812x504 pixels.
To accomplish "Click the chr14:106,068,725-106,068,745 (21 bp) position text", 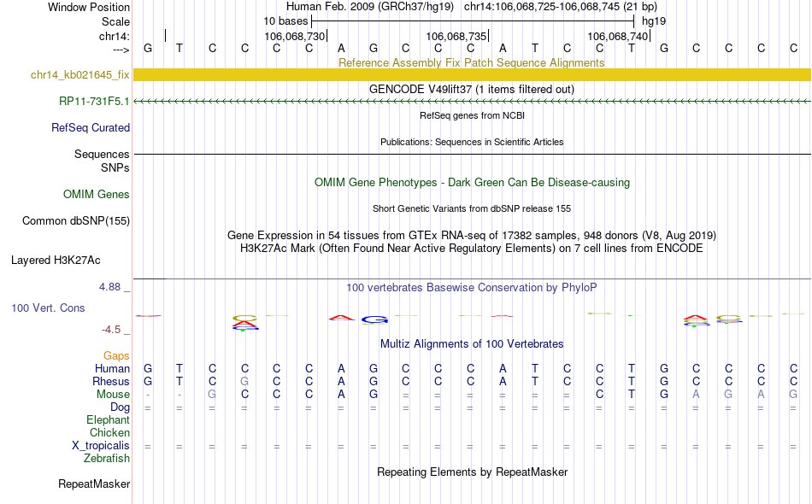I will coord(561,7).
